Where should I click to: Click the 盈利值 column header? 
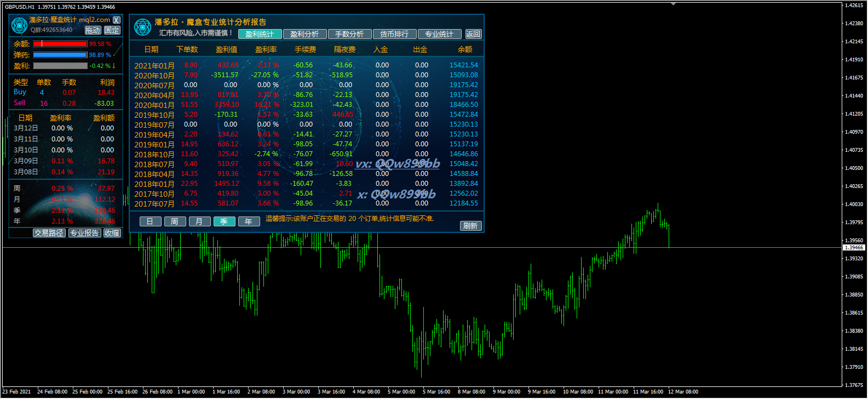[227, 49]
